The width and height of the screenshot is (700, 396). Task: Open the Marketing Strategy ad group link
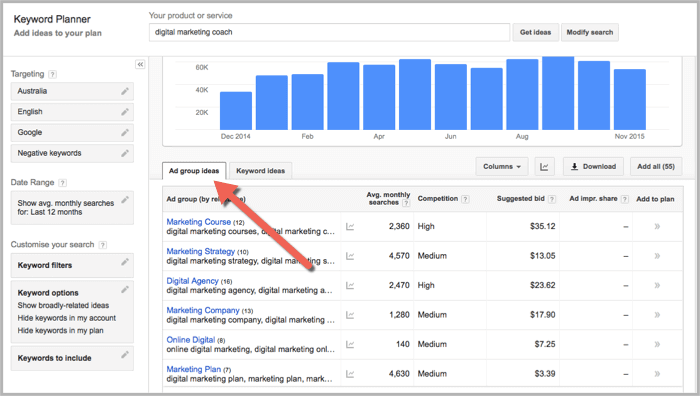coord(200,251)
